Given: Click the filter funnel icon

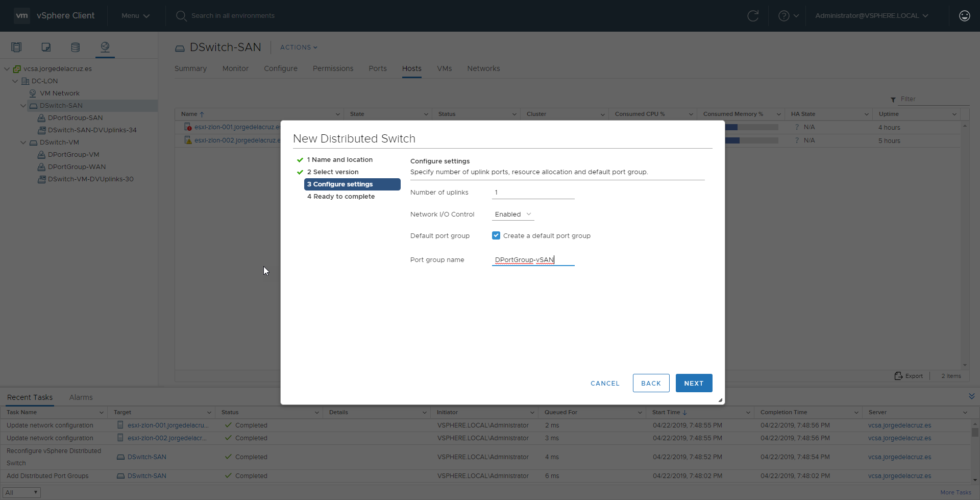Looking at the screenshot, I should (893, 100).
